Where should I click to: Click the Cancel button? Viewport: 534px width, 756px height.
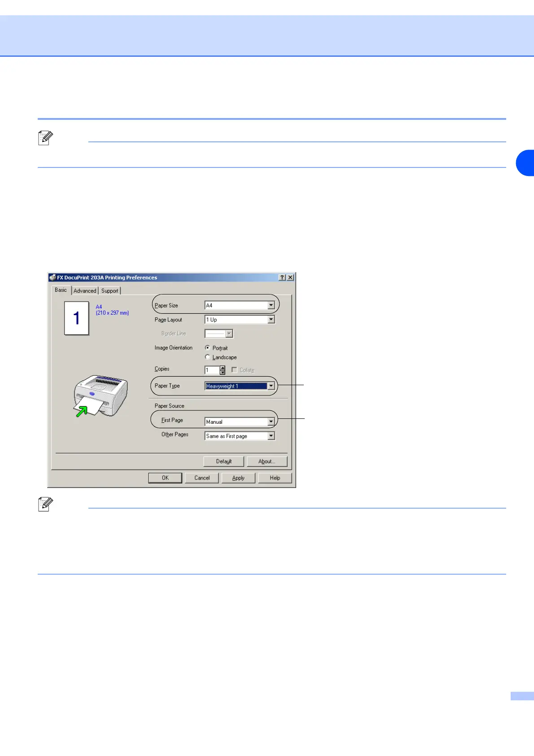click(x=202, y=478)
